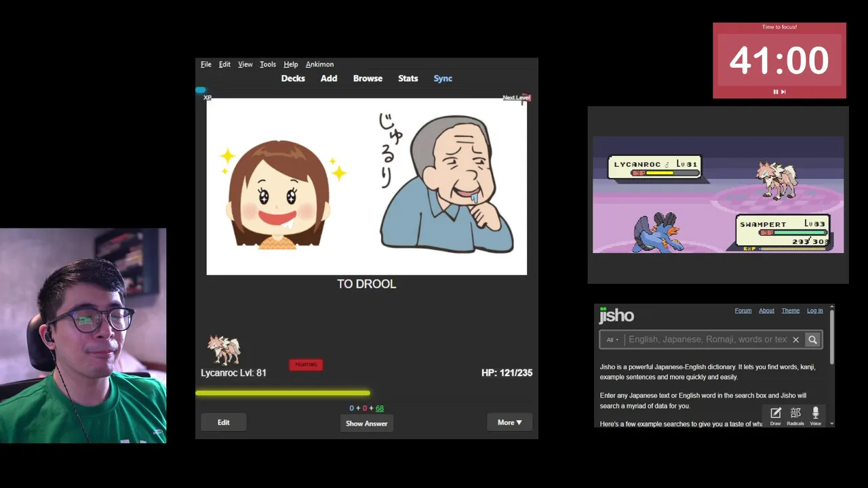Click the Lycanroc Lvl: 81 label
Viewport: 868px width, 488px height.
[233, 373]
